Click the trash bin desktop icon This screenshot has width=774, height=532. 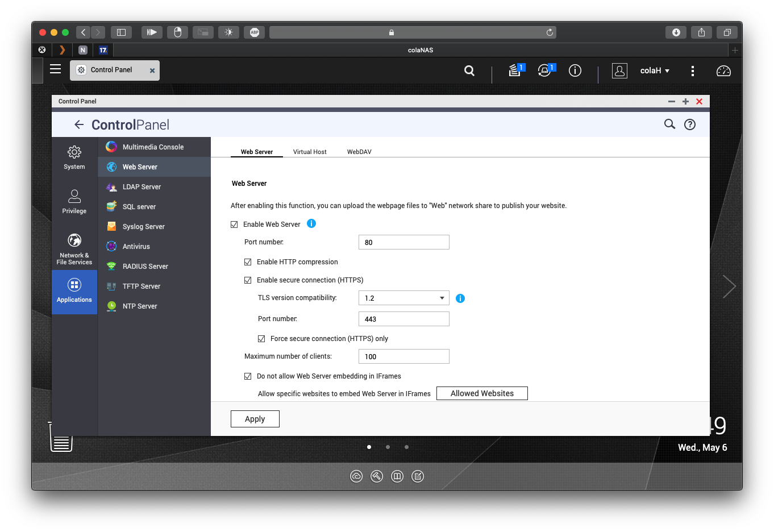pos(61,440)
